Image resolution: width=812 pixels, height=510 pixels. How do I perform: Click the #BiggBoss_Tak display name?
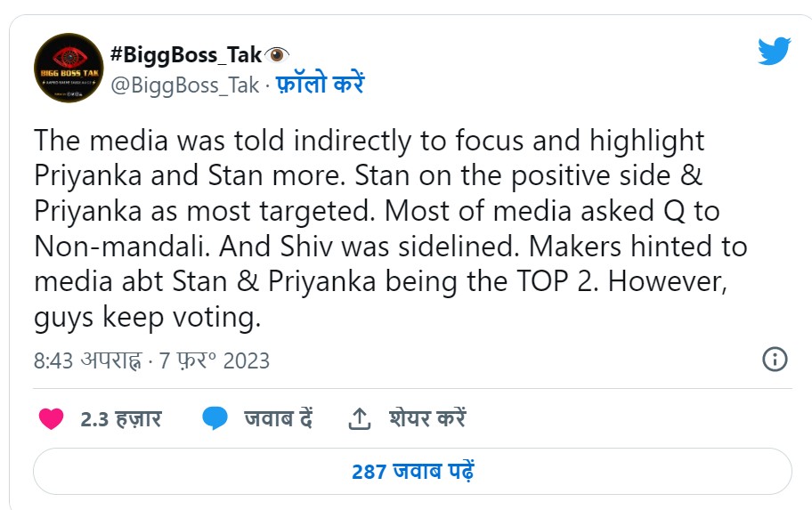click(x=186, y=55)
